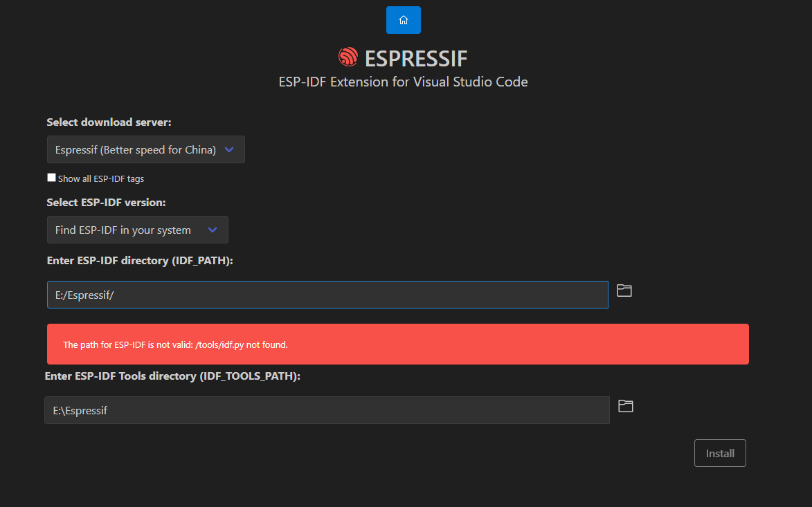The width and height of the screenshot is (812, 507).
Task: Click the red 'path for ESP-IDF is not valid' error banner
Action: (x=398, y=344)
